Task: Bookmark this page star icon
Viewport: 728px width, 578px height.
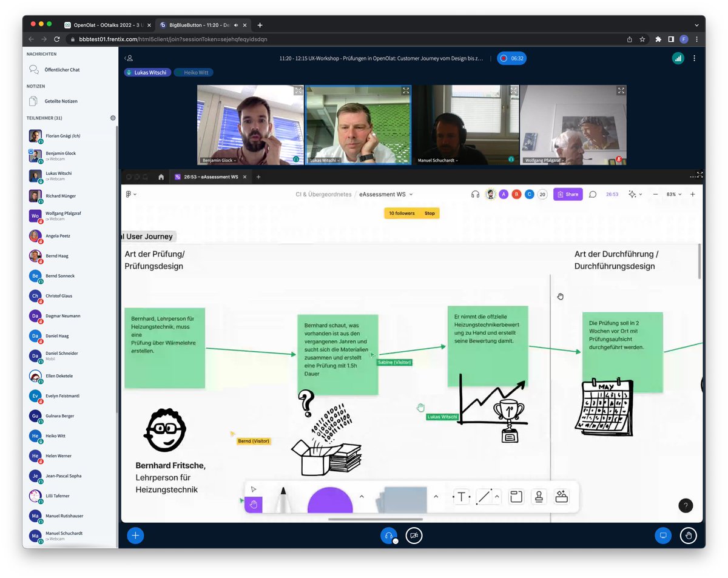Action: coord(642,39)
